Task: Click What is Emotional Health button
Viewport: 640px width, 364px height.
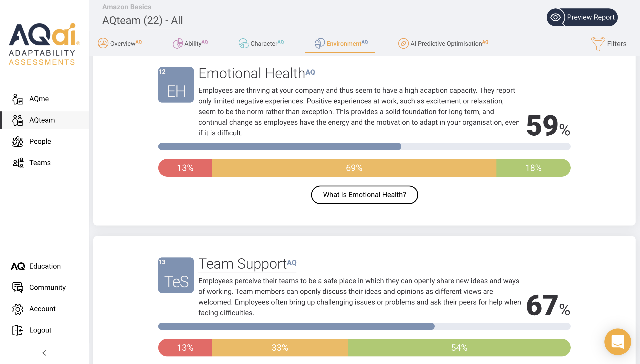Action: 364,195
